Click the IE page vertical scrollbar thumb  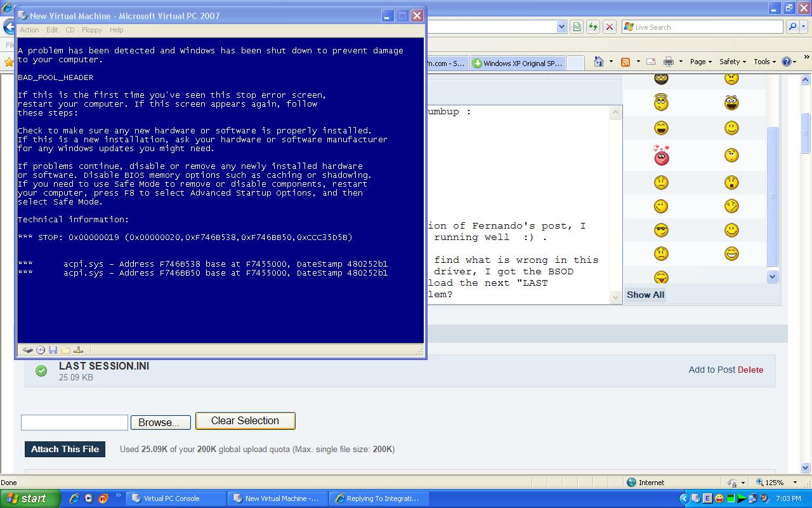[x=806, y=133]
